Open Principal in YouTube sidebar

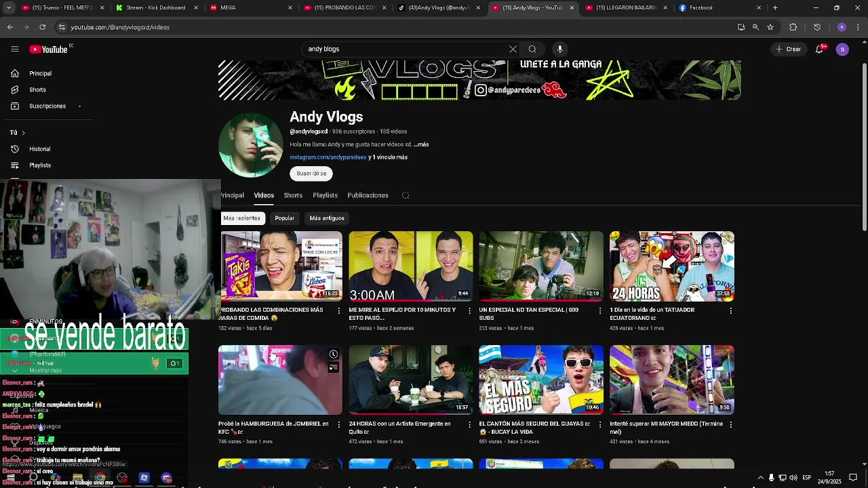coord(40,73)
